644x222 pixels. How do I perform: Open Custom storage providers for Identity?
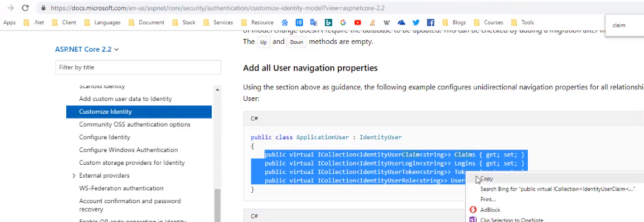click(132, 162)
